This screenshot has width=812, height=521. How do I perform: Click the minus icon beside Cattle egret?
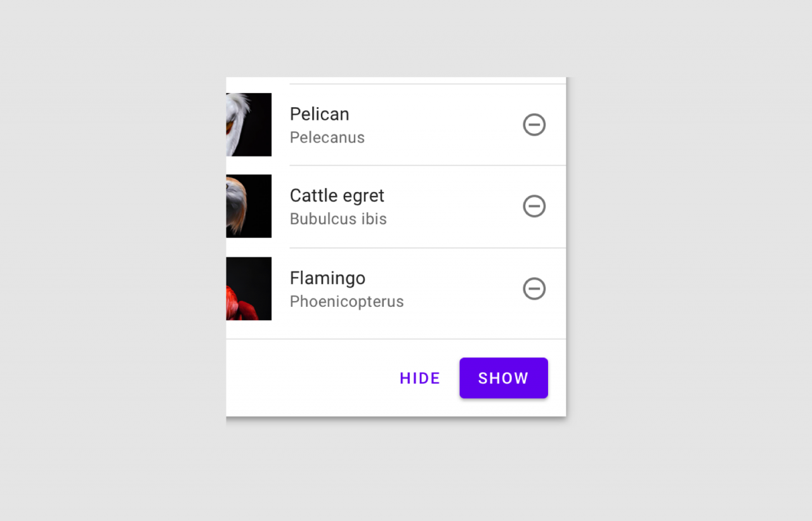[x=534, y=206]
